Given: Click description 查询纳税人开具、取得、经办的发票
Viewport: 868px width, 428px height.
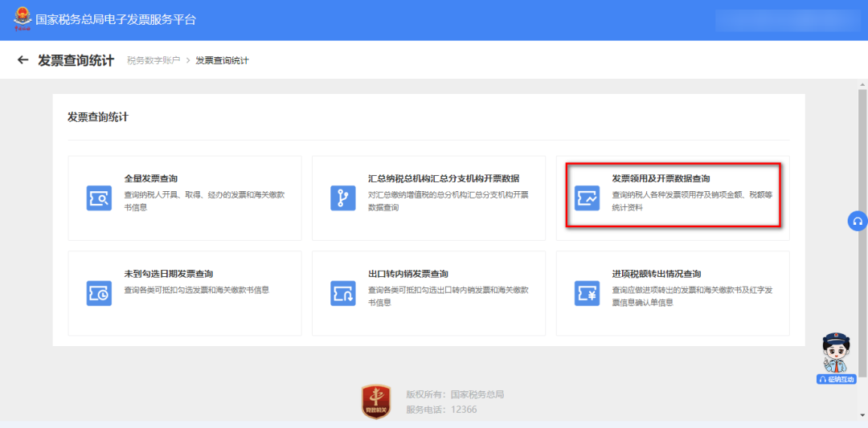Looking at the screenshot, I should [x=205, y=202].
